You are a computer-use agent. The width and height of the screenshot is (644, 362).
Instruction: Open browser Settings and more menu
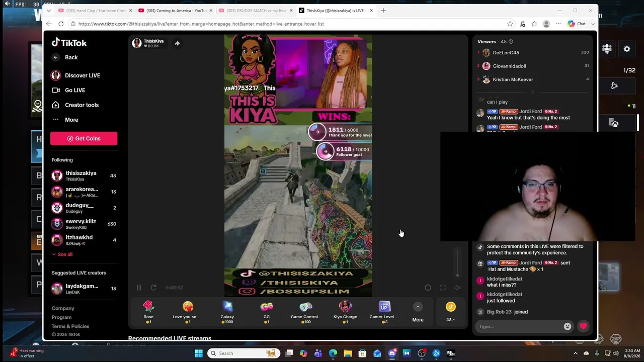[558, 24]
